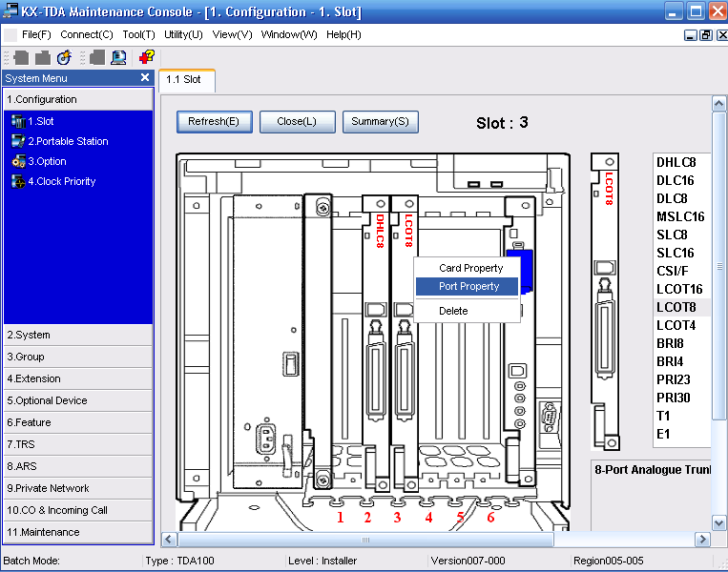Click the second toolbar folder icon
The width and height of the screenshot is (728, 572).
tap(43, 57)
